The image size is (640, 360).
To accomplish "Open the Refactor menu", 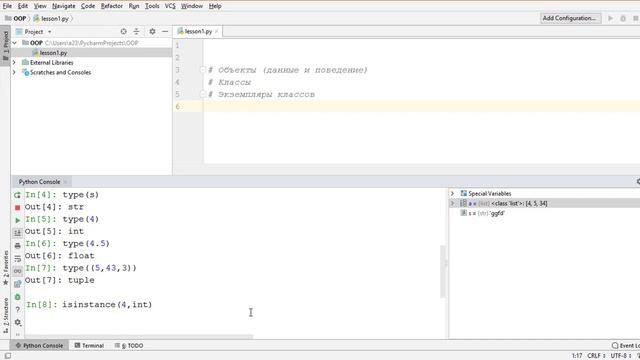I will (111, 6).
